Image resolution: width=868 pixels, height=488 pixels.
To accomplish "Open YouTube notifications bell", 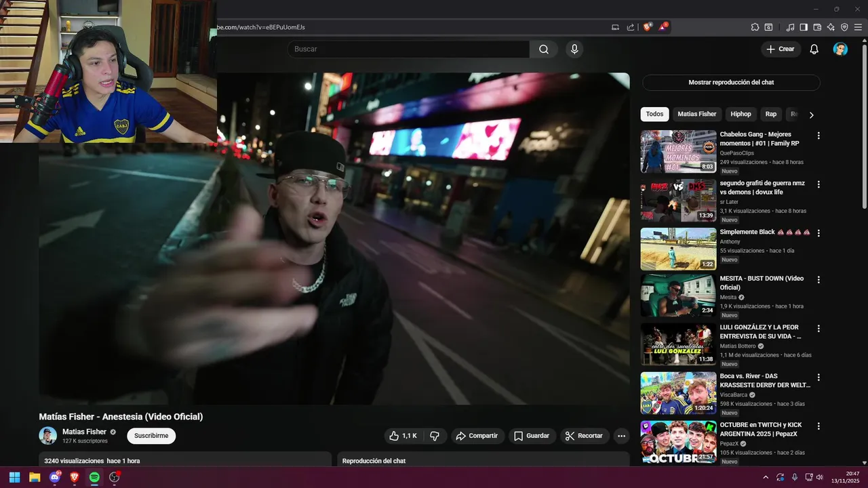I will [814, 49].
